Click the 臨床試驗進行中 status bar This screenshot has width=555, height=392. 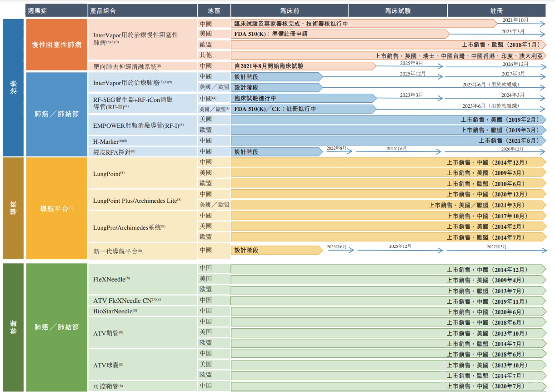(303, 98)
